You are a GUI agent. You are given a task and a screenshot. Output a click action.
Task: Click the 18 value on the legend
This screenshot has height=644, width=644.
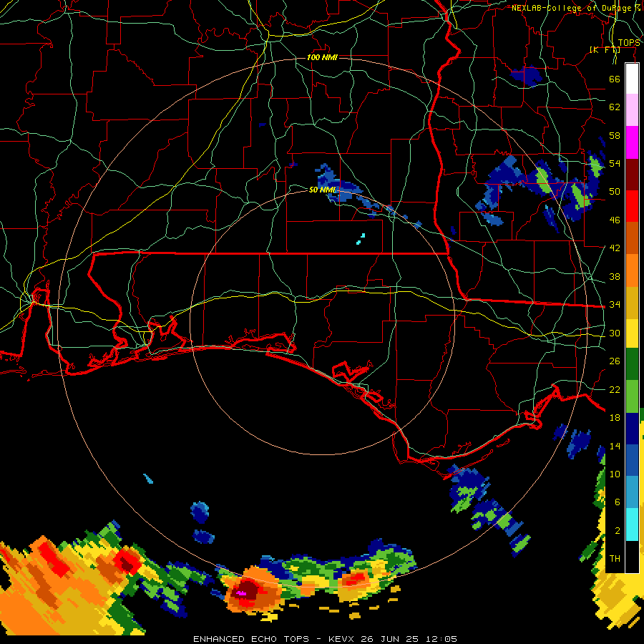tap(615, 418)
